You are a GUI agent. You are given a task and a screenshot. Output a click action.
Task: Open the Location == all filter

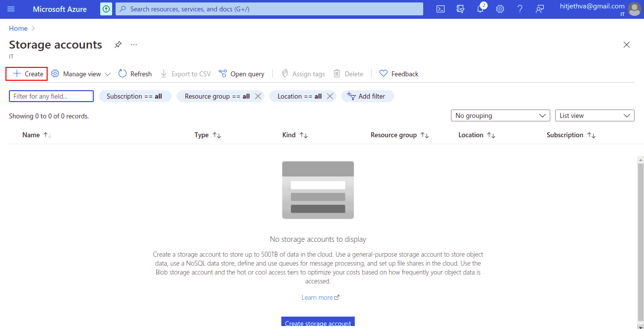[x=299, y=96]
